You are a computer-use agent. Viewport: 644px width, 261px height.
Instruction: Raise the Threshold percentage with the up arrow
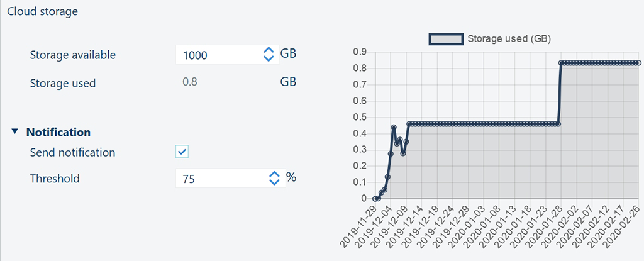274,174
